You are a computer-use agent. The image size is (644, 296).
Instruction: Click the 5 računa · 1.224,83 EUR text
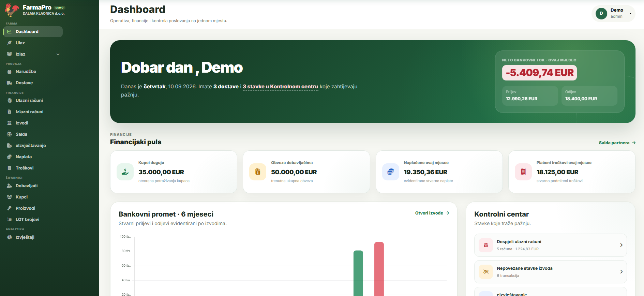pos(518,249)
